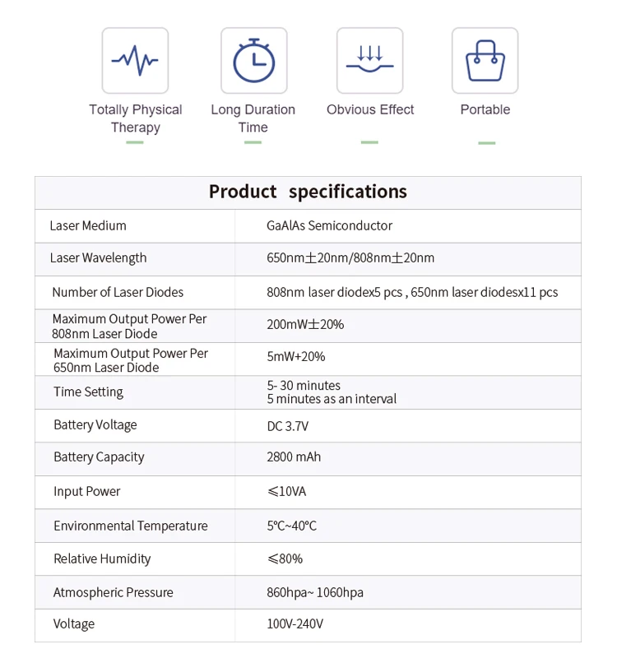Click the '2800 mAh' battery capacity value
Image resolution: width=617 pixels, height=672 pixels.
click(x=294, y=457)
